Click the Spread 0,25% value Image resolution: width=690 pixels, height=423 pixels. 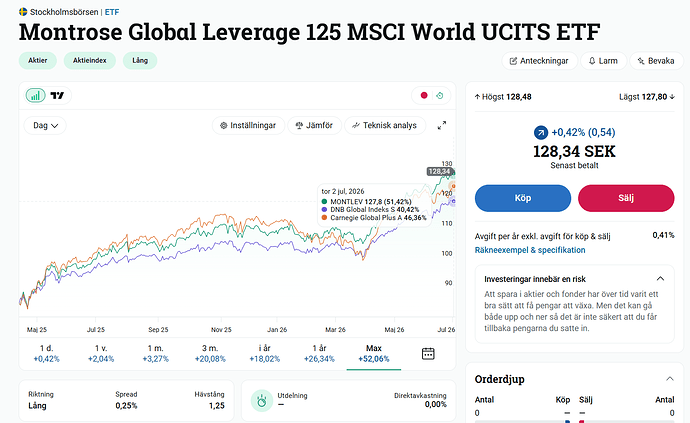point(126,405)
